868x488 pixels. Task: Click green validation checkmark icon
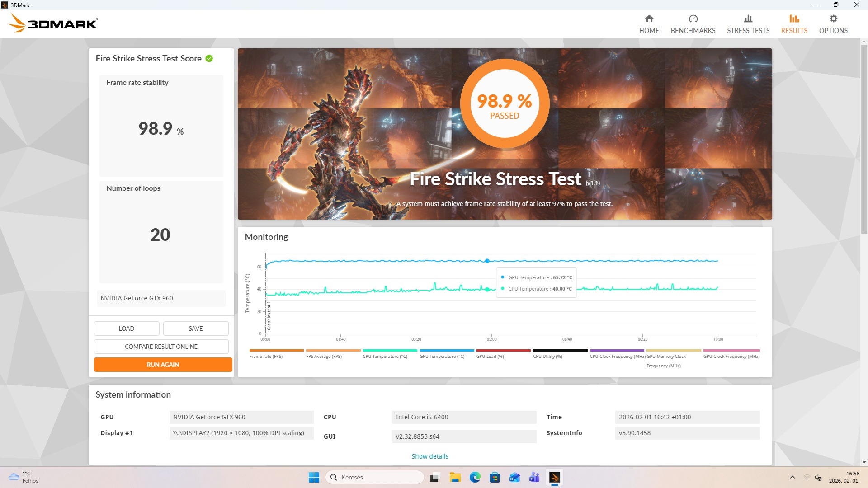(209, 58)
